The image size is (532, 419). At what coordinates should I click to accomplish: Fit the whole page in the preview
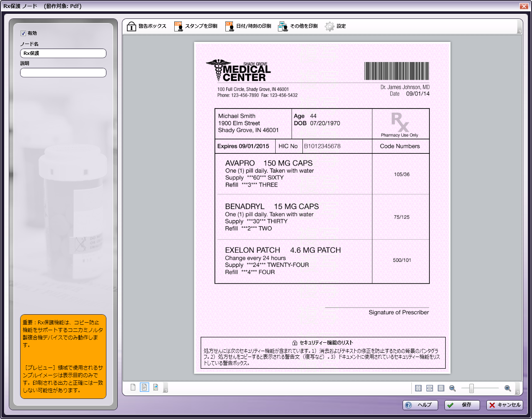point(418,388)
